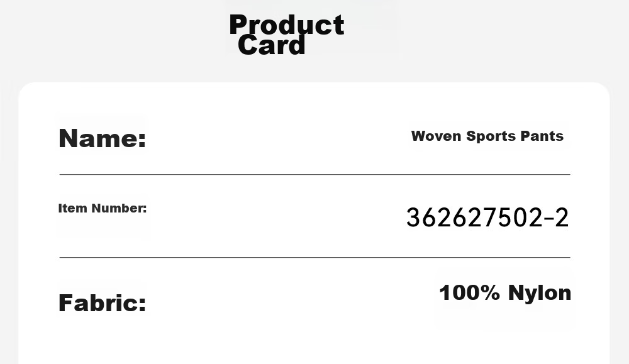Click the Product Card heading

286,35
